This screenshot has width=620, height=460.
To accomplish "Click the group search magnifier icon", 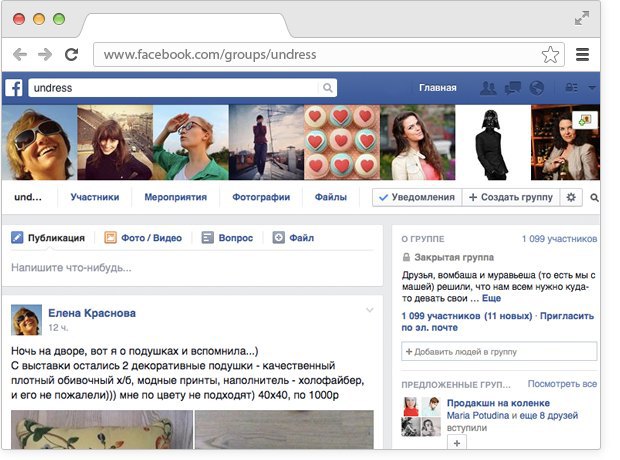I will (x=594, y=198).
